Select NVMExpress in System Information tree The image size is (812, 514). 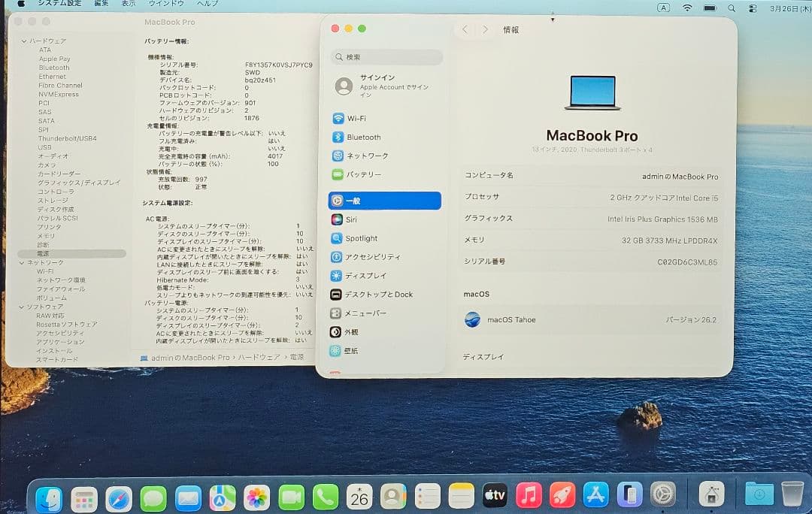59,94
